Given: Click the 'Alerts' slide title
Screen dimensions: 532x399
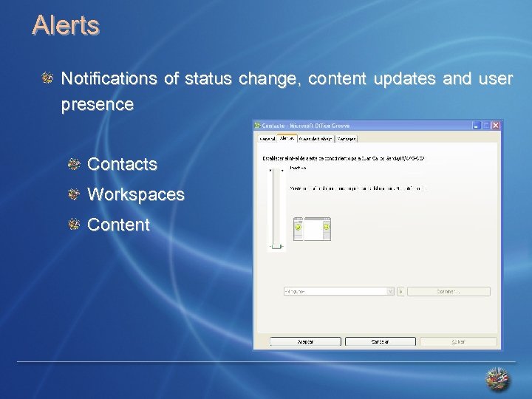Looking at the screenshot, I should (x=66, y=25).
